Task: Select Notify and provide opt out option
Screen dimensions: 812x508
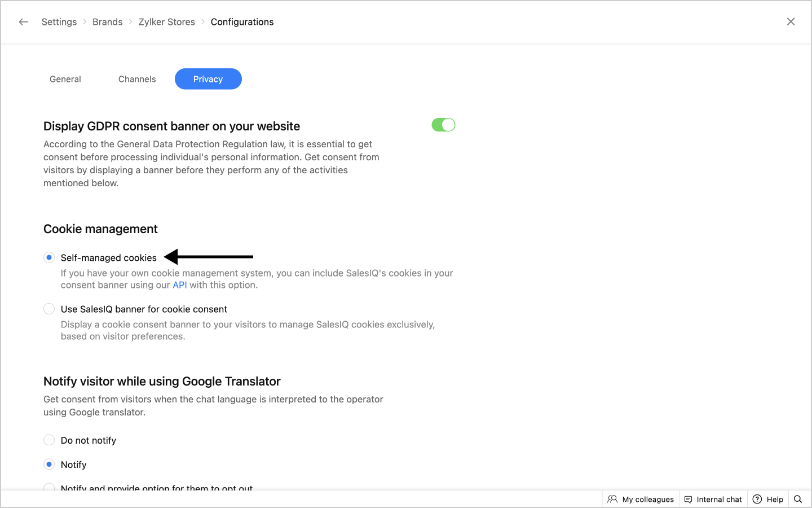Action: point(49,487)
